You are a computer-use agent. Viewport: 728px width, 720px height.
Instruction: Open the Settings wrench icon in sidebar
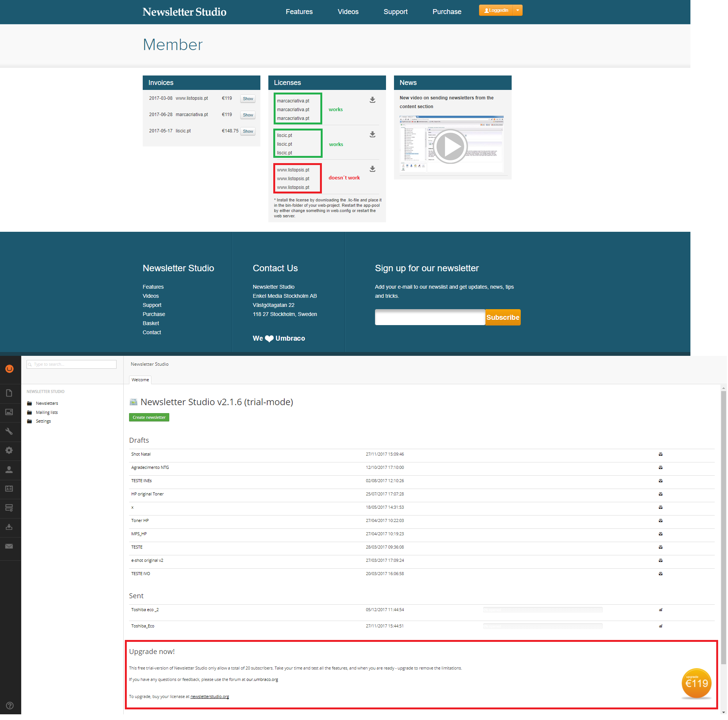pos(9,431)
